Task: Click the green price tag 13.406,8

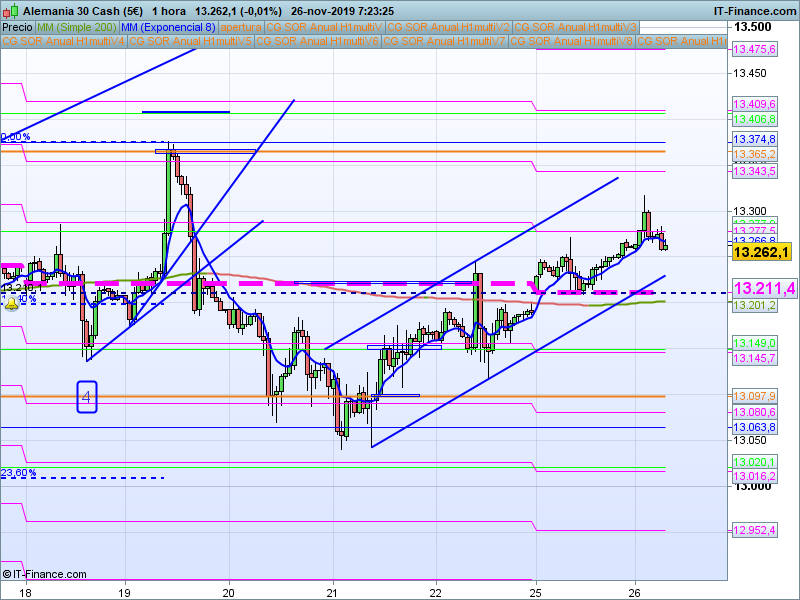Action: [x=755, y=119]
